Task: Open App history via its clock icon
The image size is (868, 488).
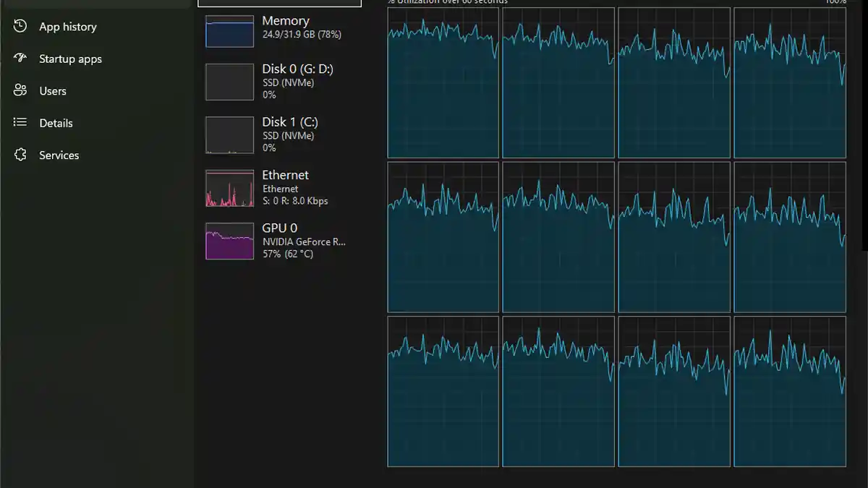Action: [x=20, y=27]
